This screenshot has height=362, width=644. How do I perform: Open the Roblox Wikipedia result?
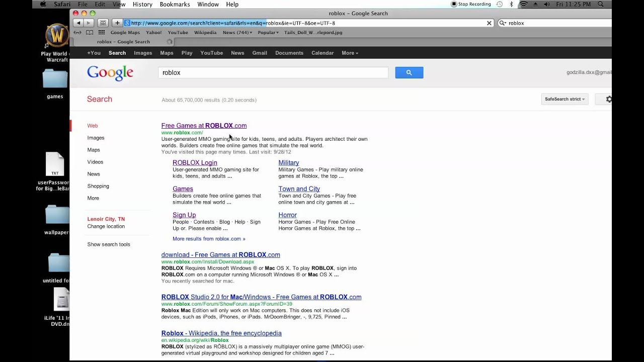click(x=221, y=333)
